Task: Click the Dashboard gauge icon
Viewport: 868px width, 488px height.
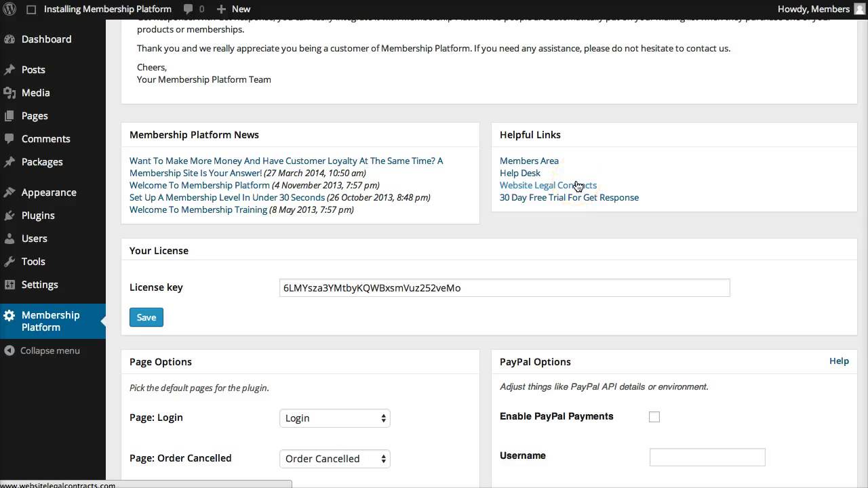Action: [9, 39]
